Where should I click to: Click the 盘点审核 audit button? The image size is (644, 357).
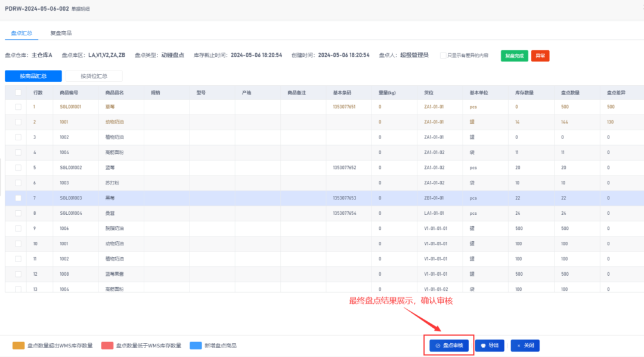click(449, 346)
